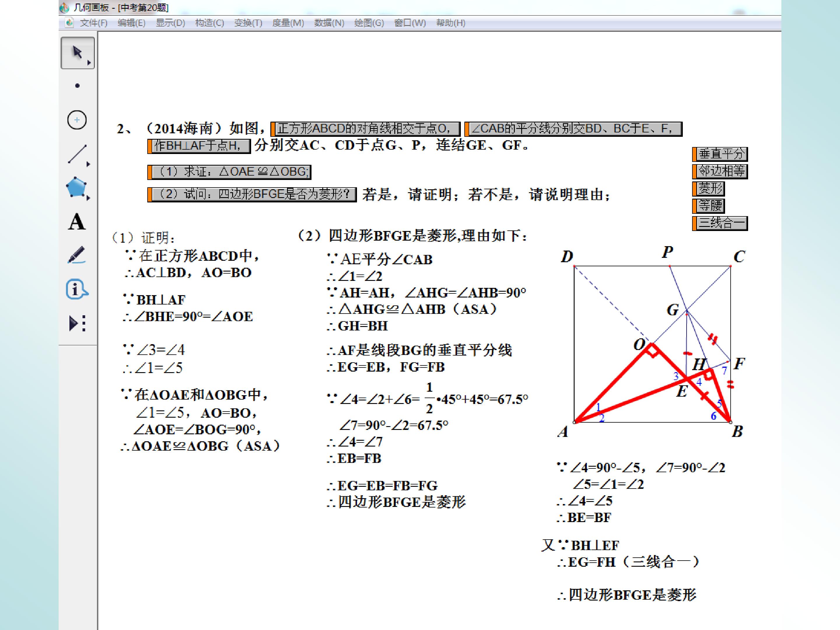Screen dimensions: 840x630
Task: Select the Marker pen tool
Action: 76,255
